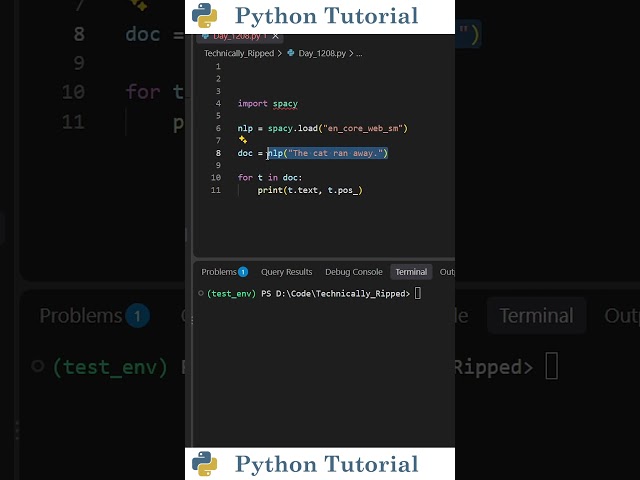Click the breadcrumb ellipsis after Day_1208.py

359,53
